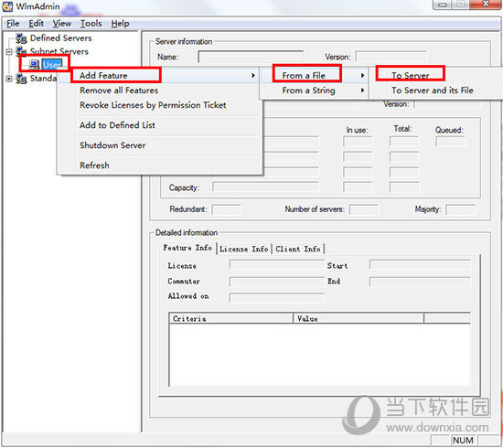Click the Capacity field
Screen dimensions: 503x448
tap(265, 187)
